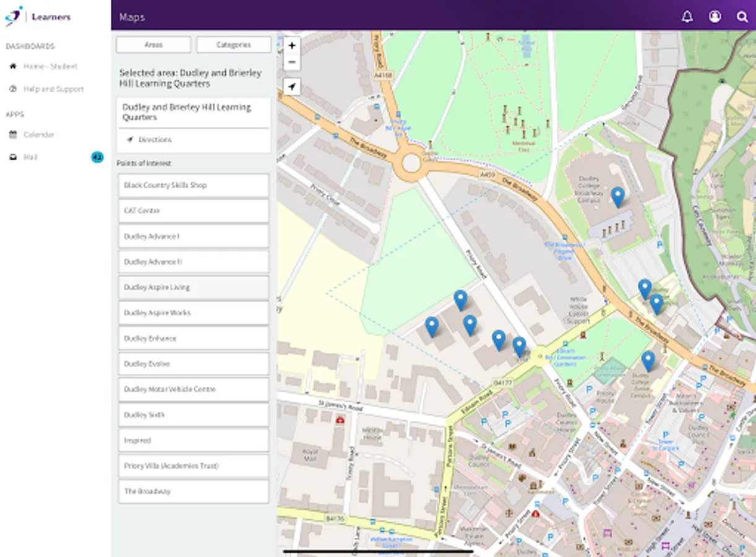Open the user profile icon

[715, 17]
